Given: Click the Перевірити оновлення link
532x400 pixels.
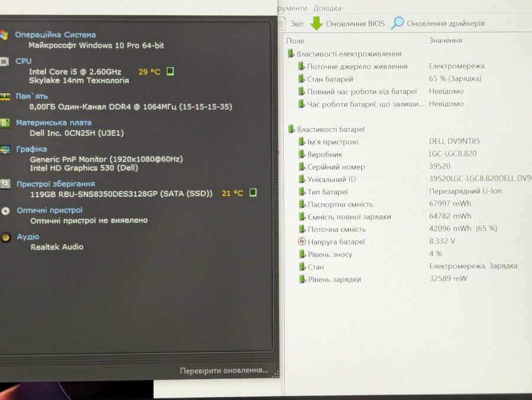Looking at the screenshot, I should tap(224, 370).
